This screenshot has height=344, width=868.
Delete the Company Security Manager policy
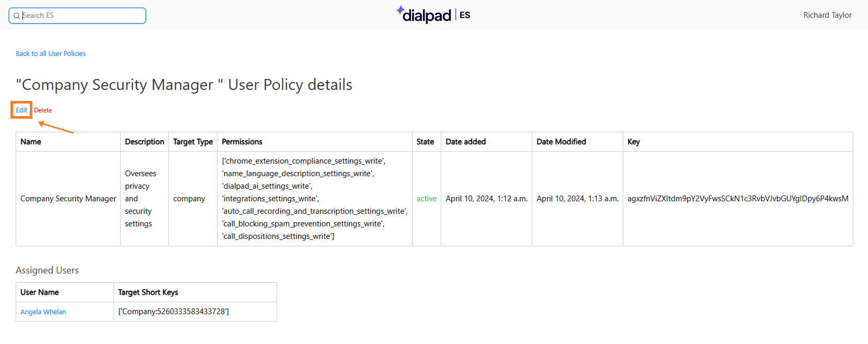(43, 110)
